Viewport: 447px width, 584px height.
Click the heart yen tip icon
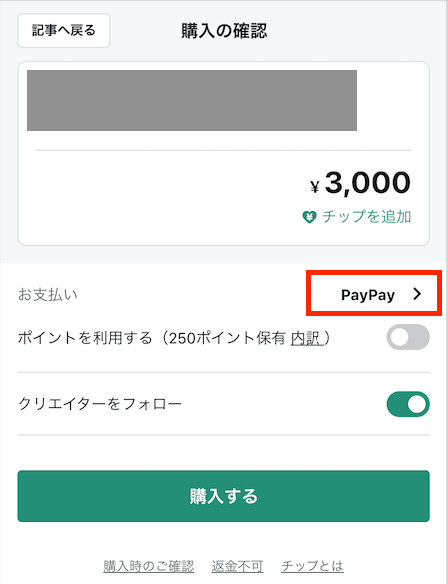(x=309, y=217)
